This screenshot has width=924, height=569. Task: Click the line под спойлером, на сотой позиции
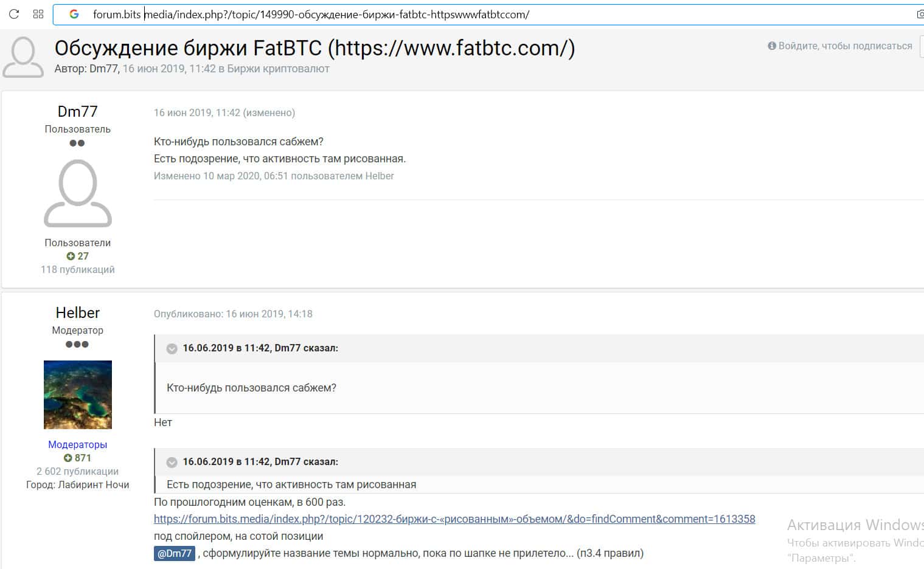click(x=238, y=536)
